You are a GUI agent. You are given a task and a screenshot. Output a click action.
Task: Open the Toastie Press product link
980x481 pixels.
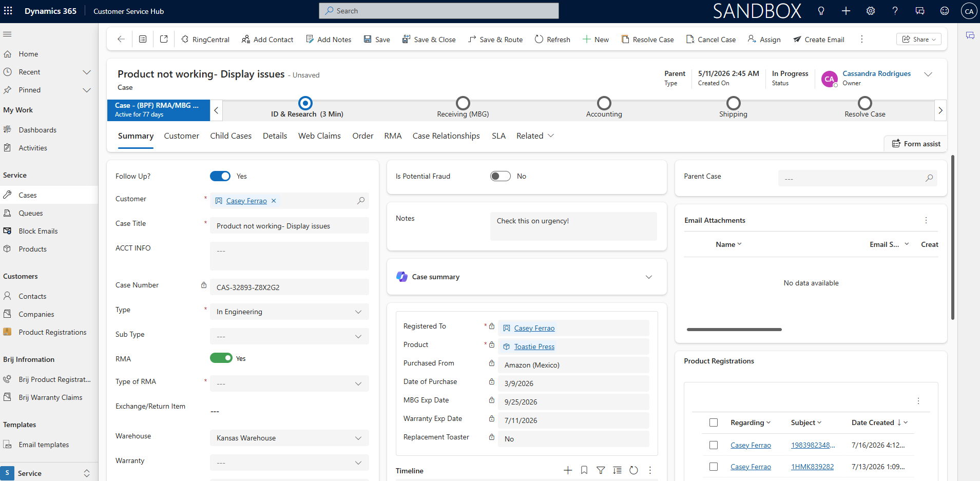(534, 347)
